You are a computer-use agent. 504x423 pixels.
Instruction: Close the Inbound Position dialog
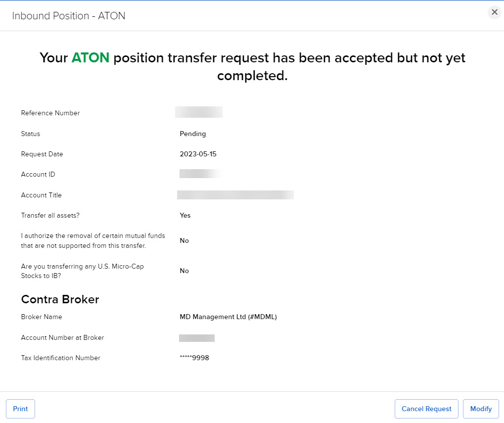tap(494, 12)
